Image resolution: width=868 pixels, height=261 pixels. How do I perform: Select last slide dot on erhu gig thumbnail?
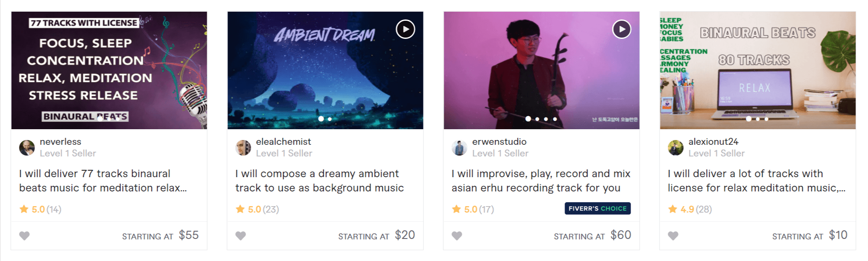[555, 119]
